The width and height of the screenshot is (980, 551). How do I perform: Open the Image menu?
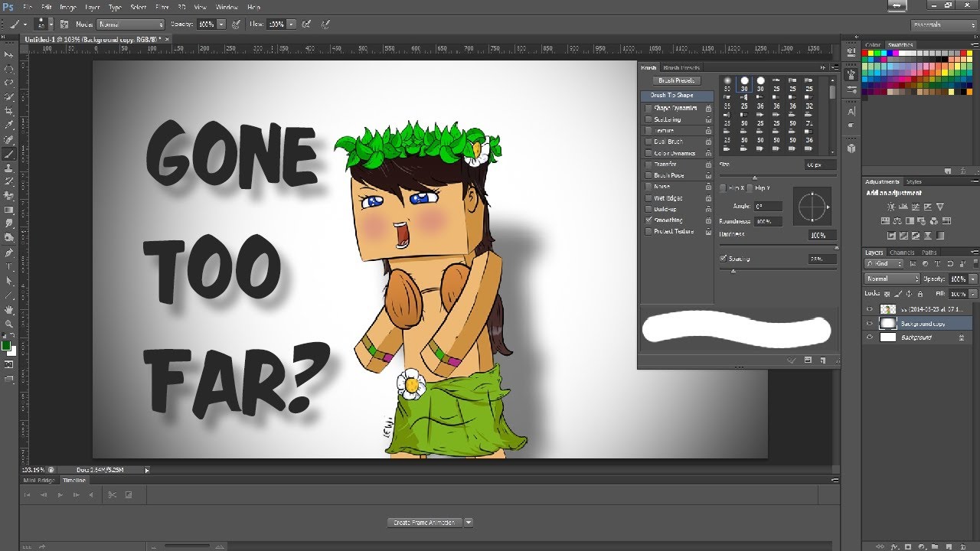click(x=68, y=7)
